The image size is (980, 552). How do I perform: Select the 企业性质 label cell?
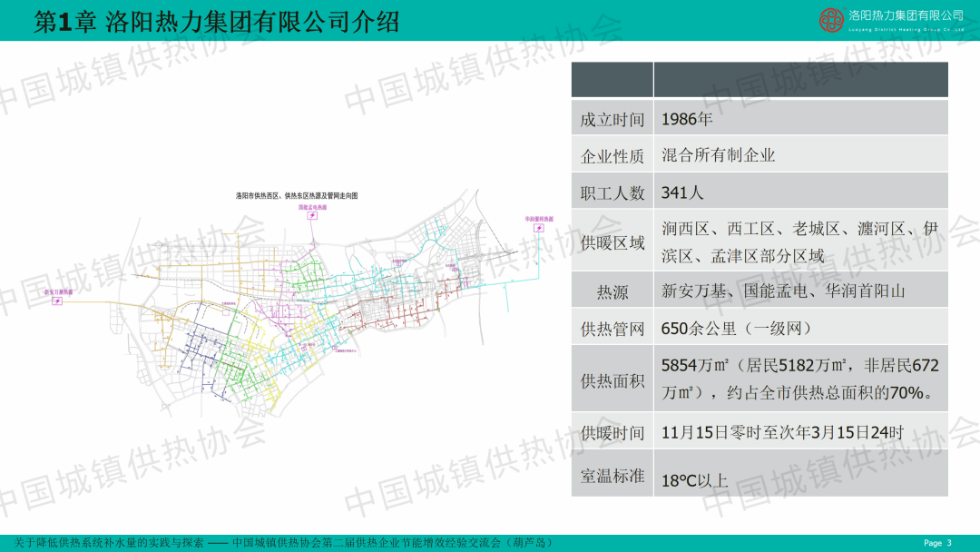(612, 156)
